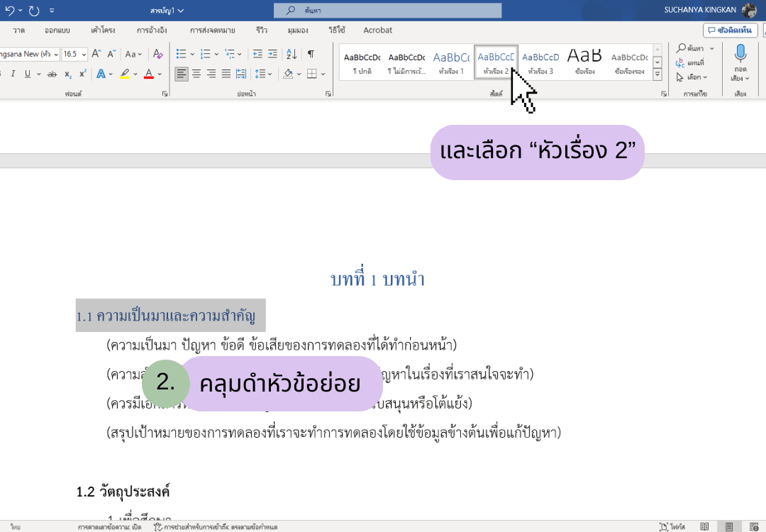This screenshot has width=766, height=532.
Task: Open the Change Case Aa dropdown
Action: point(133,54)
